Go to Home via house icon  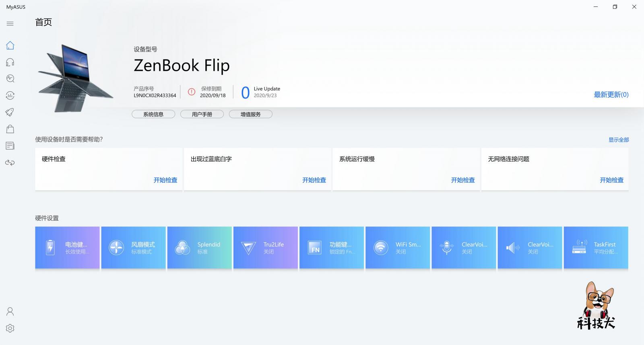click(x=10, y=45)
